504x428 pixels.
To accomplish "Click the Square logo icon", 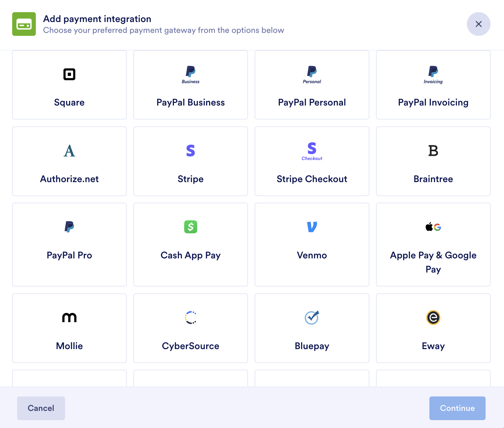I will click(69, 74).
